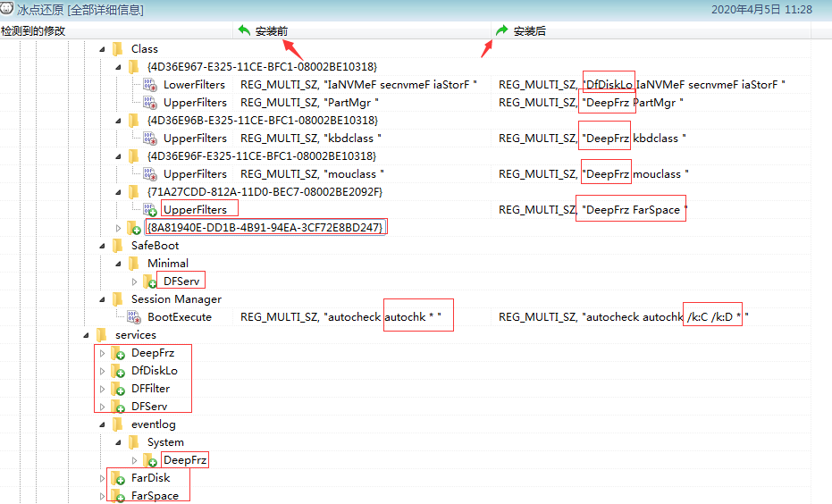Click the DFFilter folder icon
The image size is (832, 504).
click(118, 389)
